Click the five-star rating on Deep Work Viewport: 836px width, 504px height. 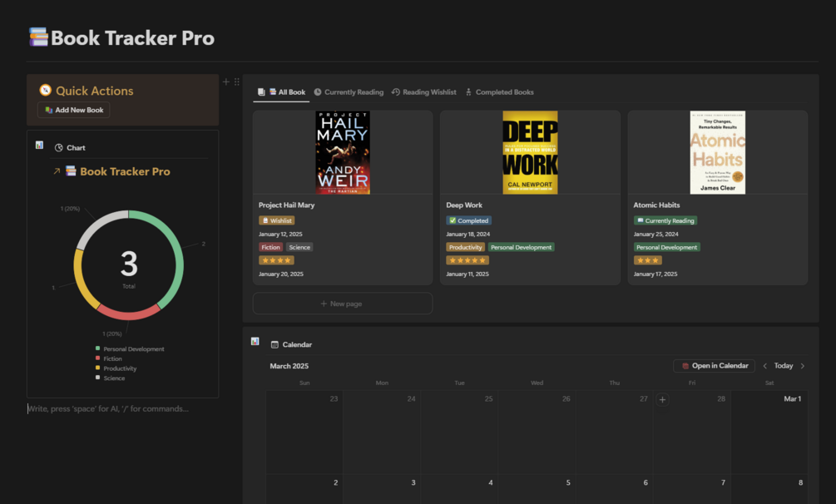click(x=467, y=260)
